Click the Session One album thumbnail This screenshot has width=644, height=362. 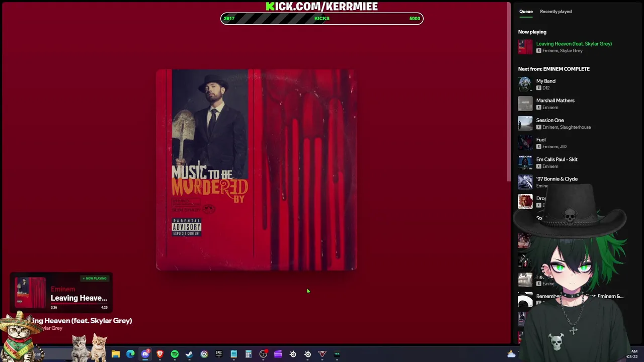[525, 123]
